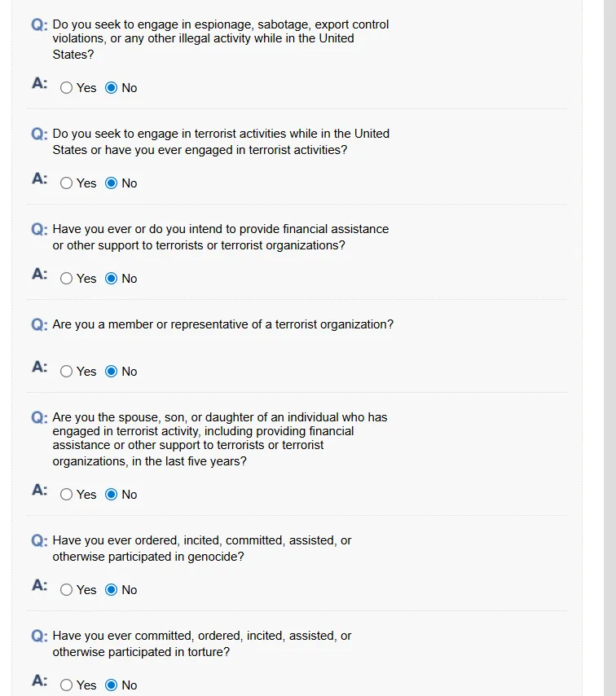Choose Yes for financial assistance to terrorists
Image resolution: width=616 pixels, height=696 pixels.
[x=67, y=279]
